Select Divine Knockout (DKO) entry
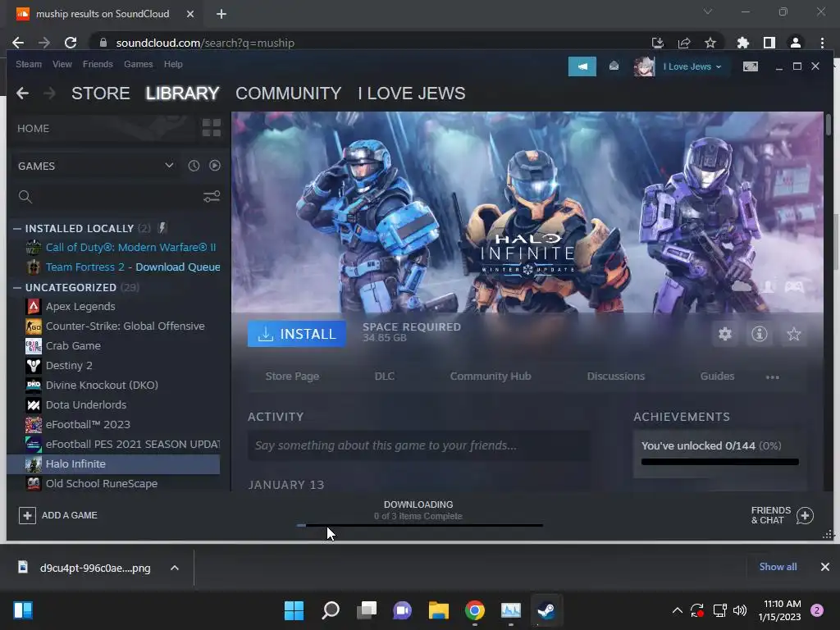This screenshot has height=630, width=840. click(x=102, y=386)
